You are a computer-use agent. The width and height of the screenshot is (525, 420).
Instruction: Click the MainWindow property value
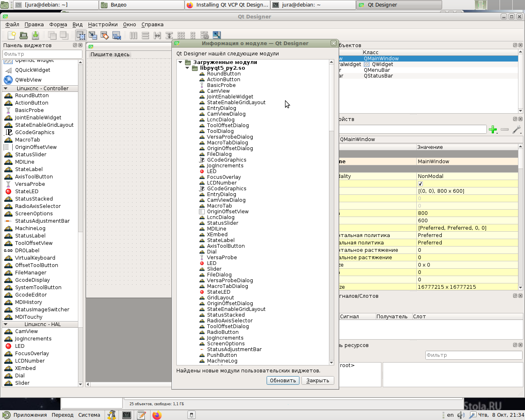pos(468,162)
